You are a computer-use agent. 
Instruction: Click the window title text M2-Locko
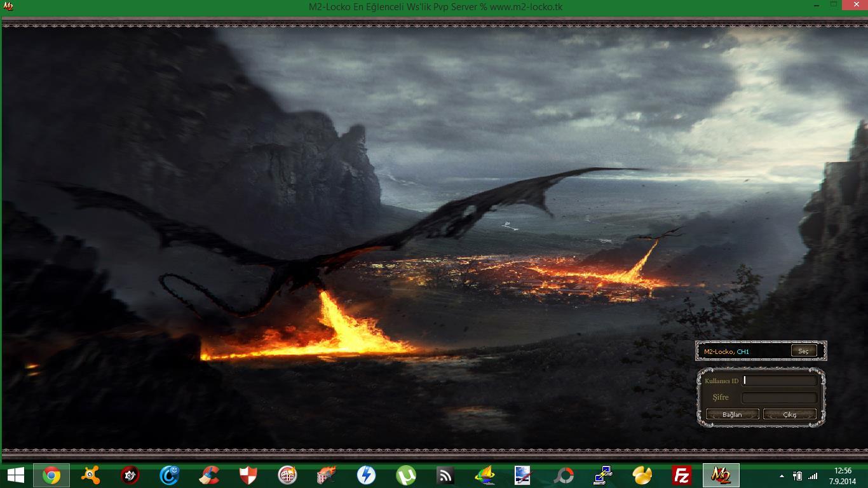(435, 7)
